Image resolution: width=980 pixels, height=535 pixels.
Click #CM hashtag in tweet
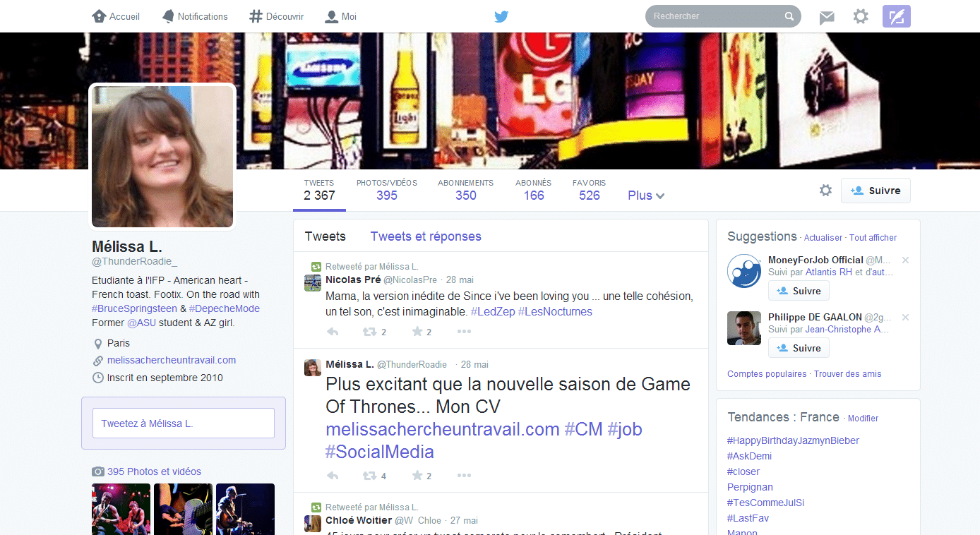[582, 429]
